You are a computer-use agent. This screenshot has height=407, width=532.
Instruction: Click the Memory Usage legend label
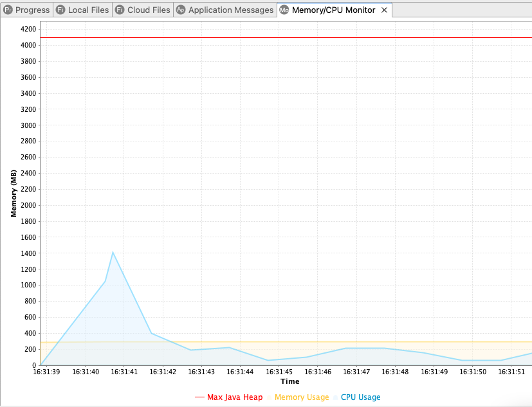(302, 397)
